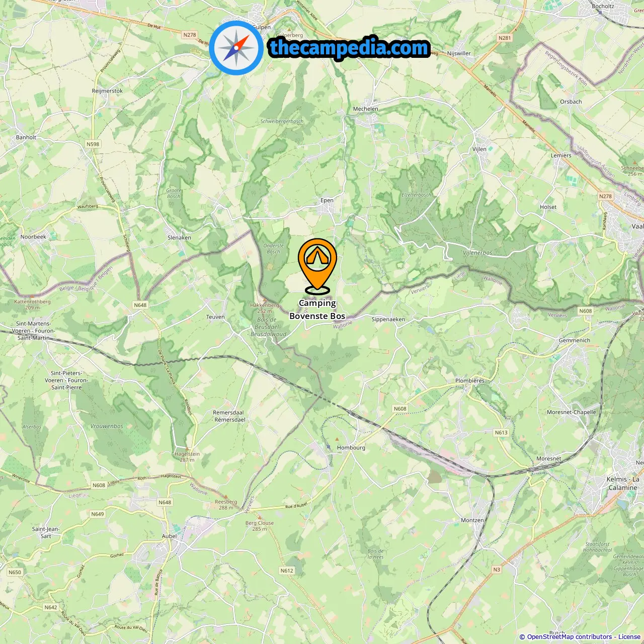This screenshot has width=644, height=644.
Task: Click the N598 road marker
Action: pyautogui.click(x=93, y=144)
